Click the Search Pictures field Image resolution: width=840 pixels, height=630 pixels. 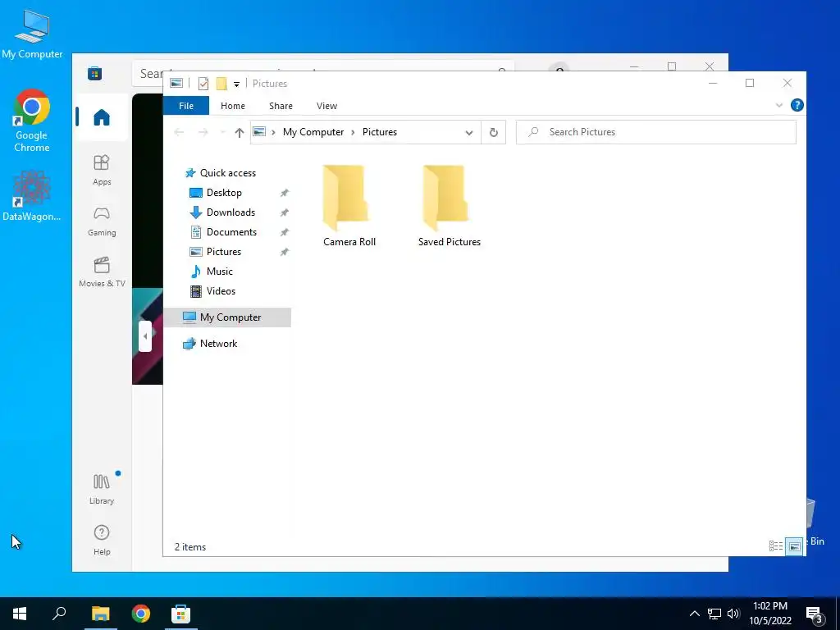[x=655, y=132]
